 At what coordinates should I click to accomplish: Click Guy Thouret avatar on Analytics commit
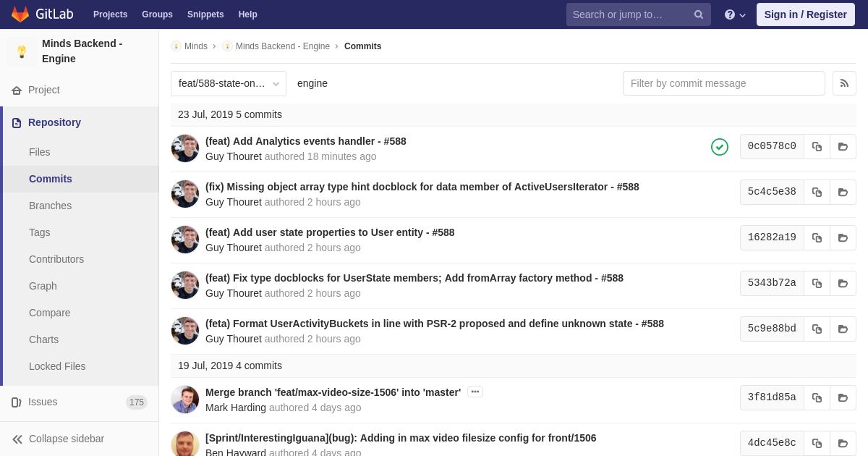(x=185, y=148)
